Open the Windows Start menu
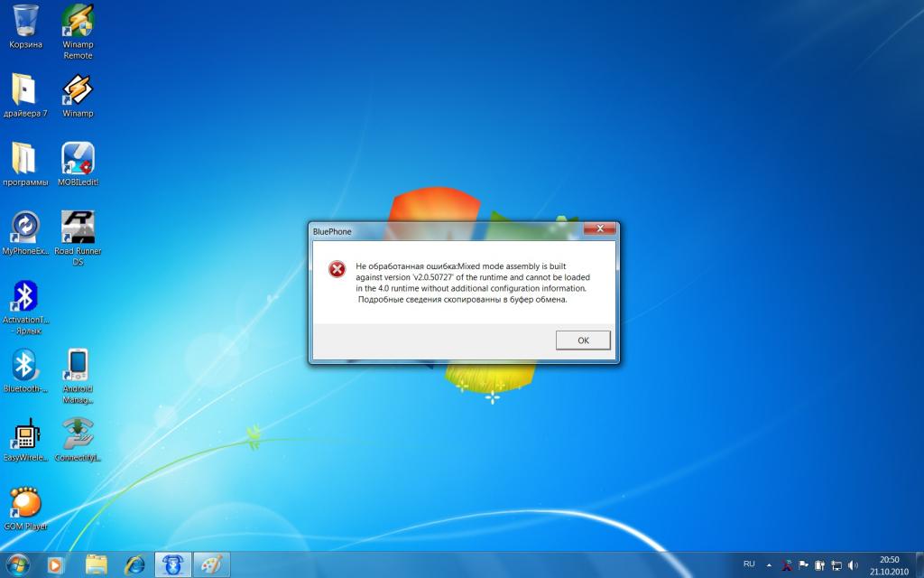Image resolution: width=924 pixels, height=578 pixels. point(18,564)
